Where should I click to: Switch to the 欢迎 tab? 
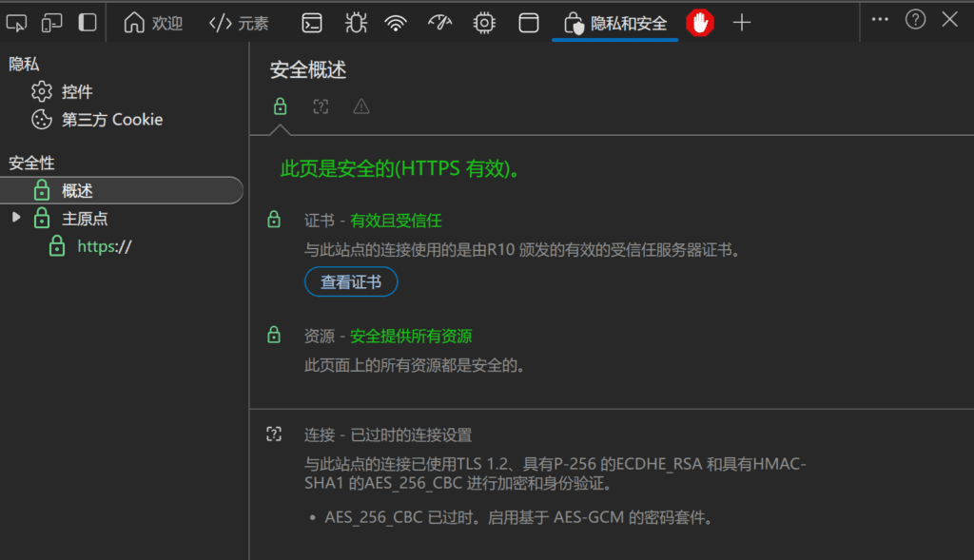[x=153, y=22]
